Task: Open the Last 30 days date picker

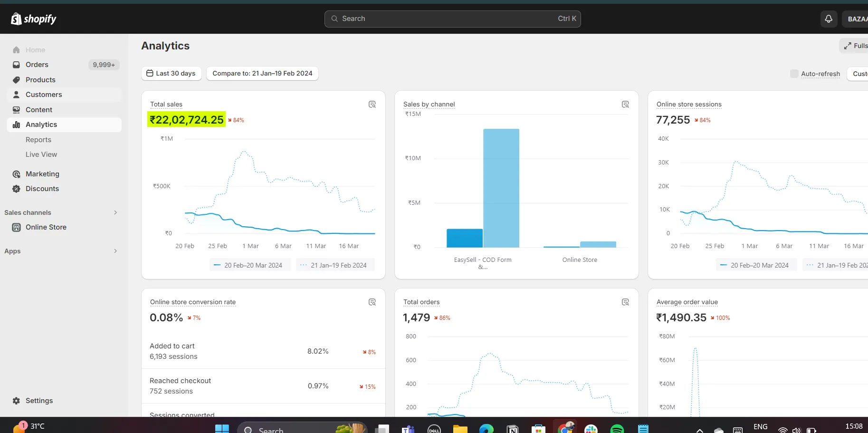Action: [171, 74]
